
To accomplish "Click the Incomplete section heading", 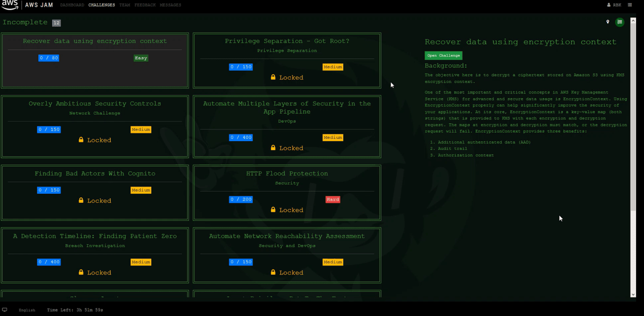I will click(25, 22).
